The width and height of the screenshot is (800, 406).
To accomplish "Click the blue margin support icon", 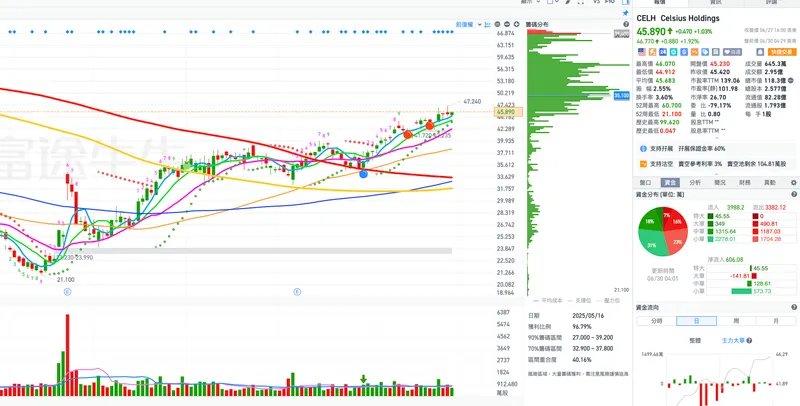I will tap(643, 149).
